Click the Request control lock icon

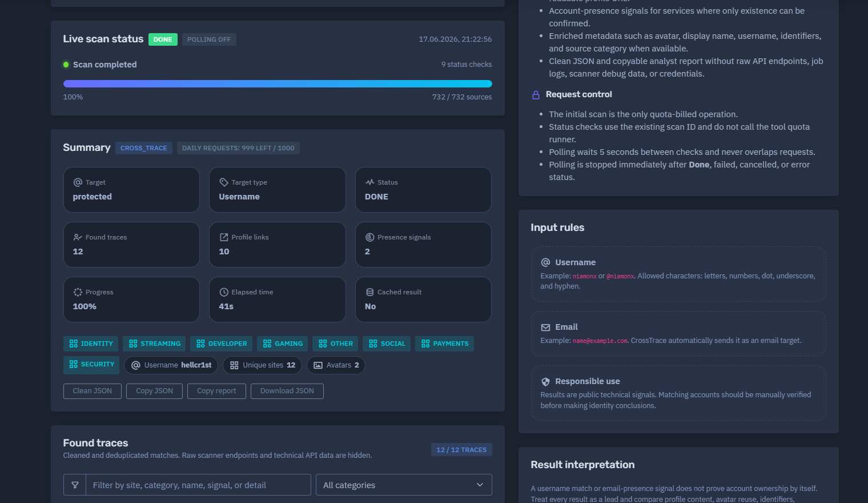coord(536,95)
